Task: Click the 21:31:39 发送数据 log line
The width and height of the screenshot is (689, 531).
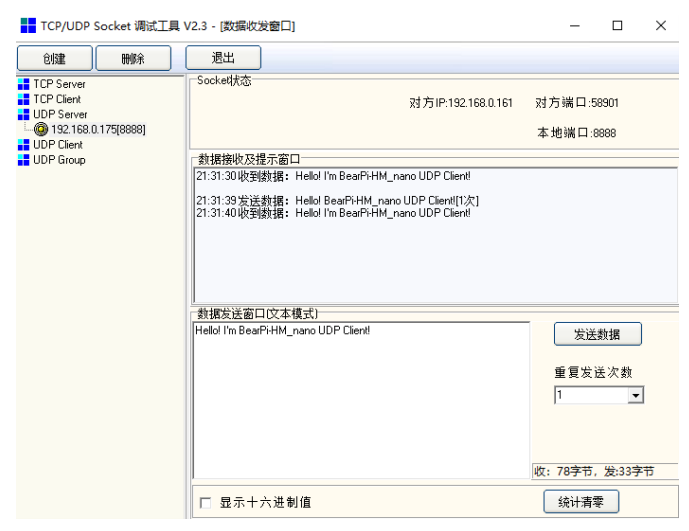Action: (x=337, y=201)
